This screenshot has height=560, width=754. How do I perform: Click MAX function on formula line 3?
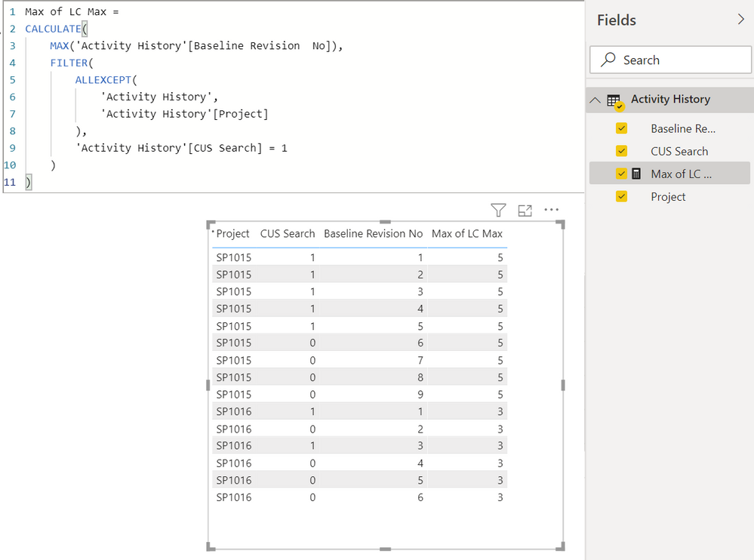[x=59, y=46]
